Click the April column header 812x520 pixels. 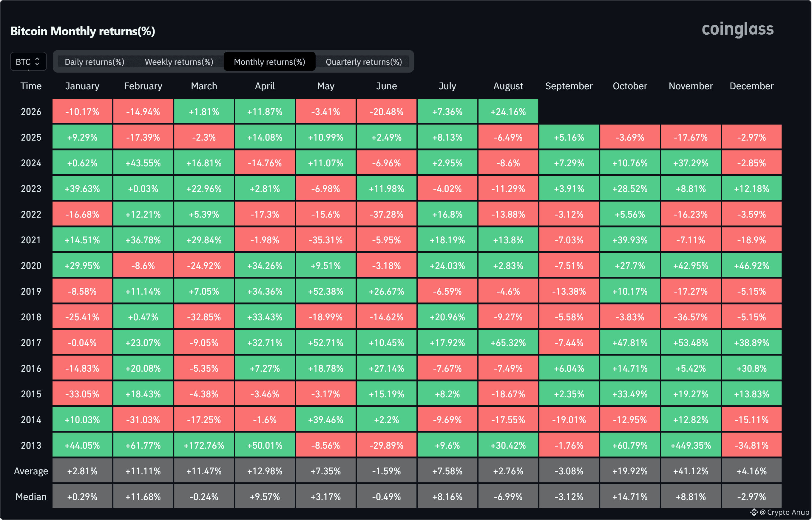(265, 86)
